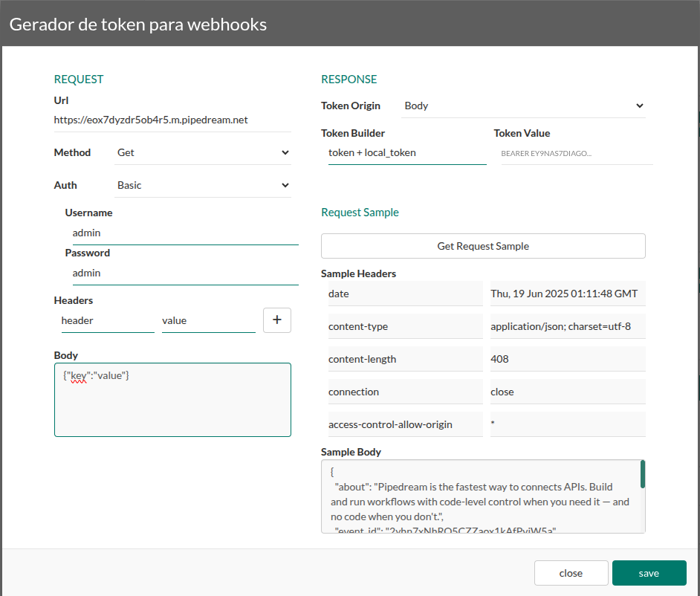Select the '*' access-control value cell
Image resolution: width=700 pixels, height=596 pixels.
(x=568, y=424)
